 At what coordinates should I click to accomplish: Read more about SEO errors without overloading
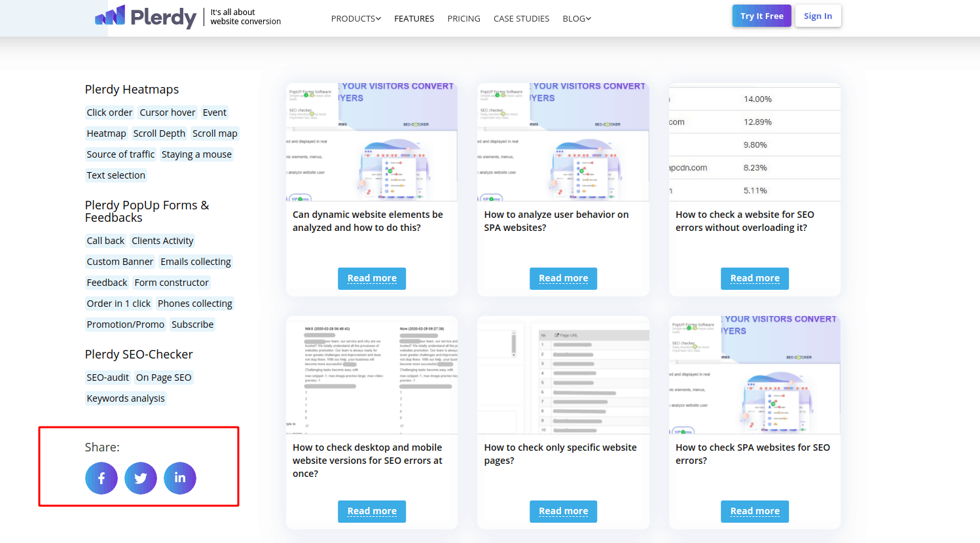[755, 279]
